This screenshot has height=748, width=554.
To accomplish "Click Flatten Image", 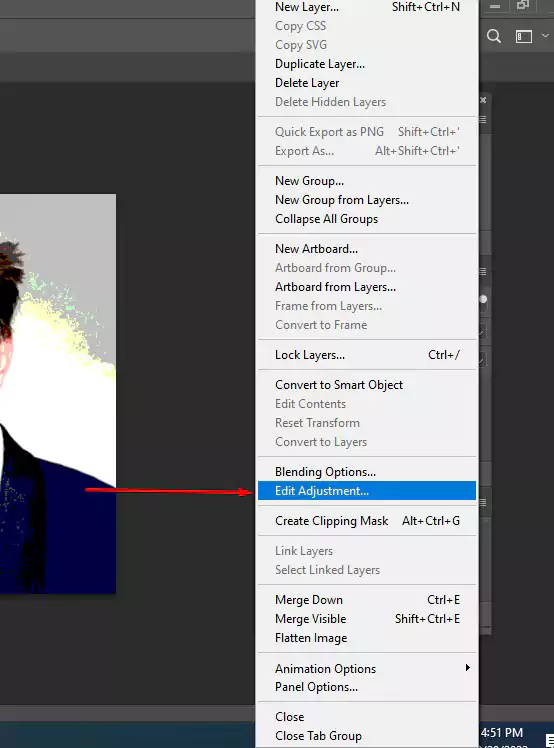I will (367, 638).
